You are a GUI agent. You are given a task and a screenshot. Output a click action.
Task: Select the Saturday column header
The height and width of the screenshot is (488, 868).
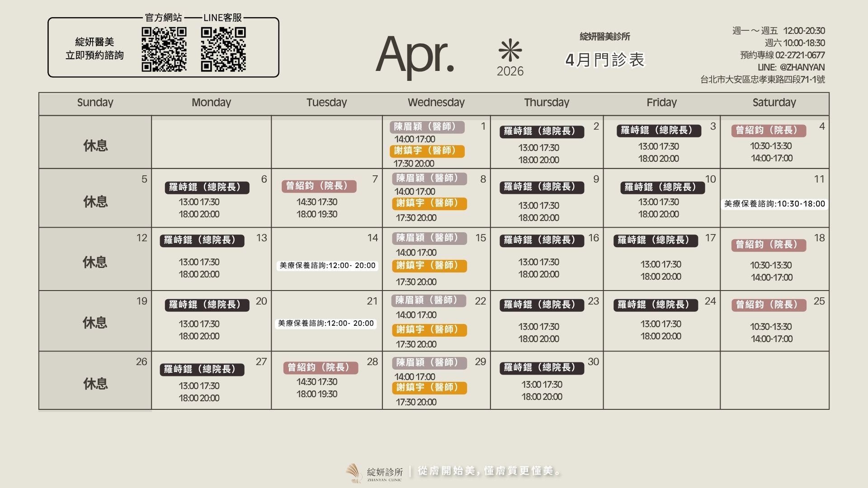(774, 103)
